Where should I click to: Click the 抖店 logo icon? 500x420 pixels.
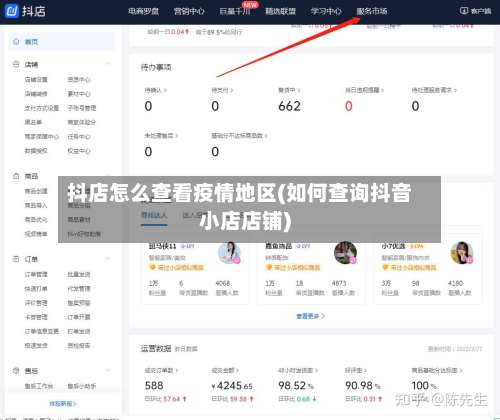[12, 11]
